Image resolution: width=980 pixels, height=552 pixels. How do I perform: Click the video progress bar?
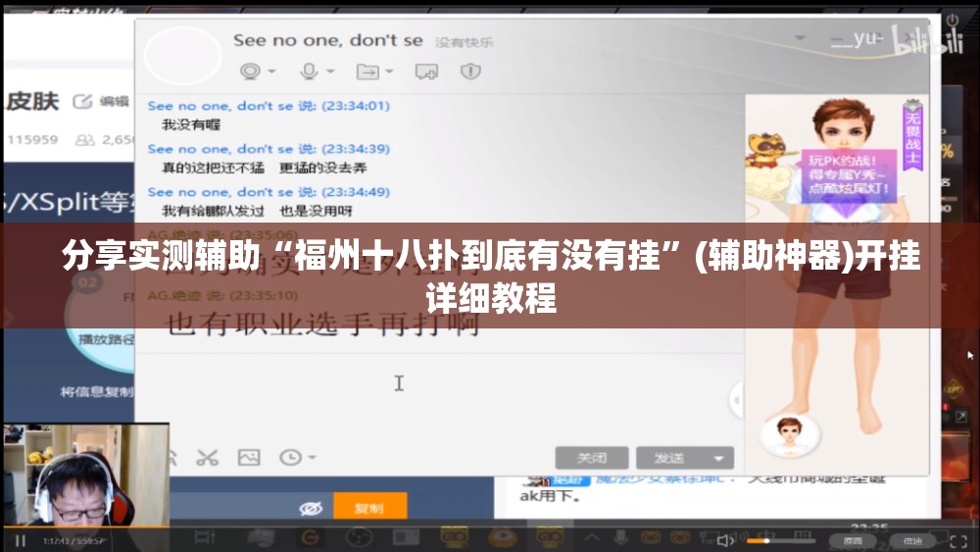[490, 527]
